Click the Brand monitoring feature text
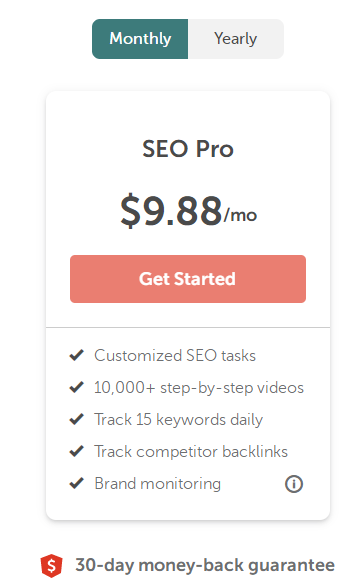362x587 pixels. pyautogui.click(x=158, y=484)
